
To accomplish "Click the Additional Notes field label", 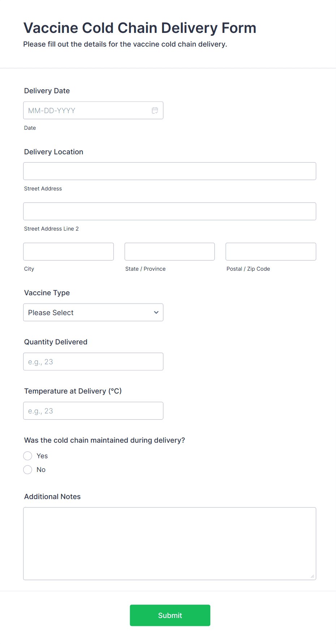I will point(52,497).
